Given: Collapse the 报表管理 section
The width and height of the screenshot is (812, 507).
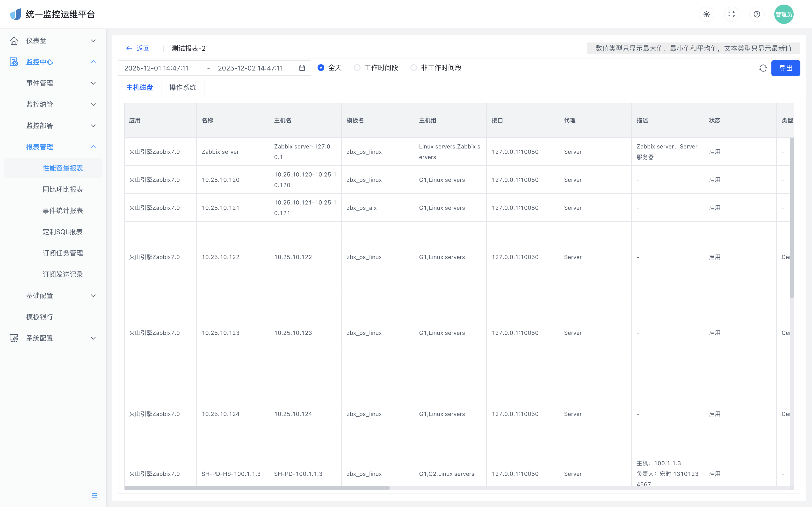Looking at the screenshot, I should click(x=93, y=147).
